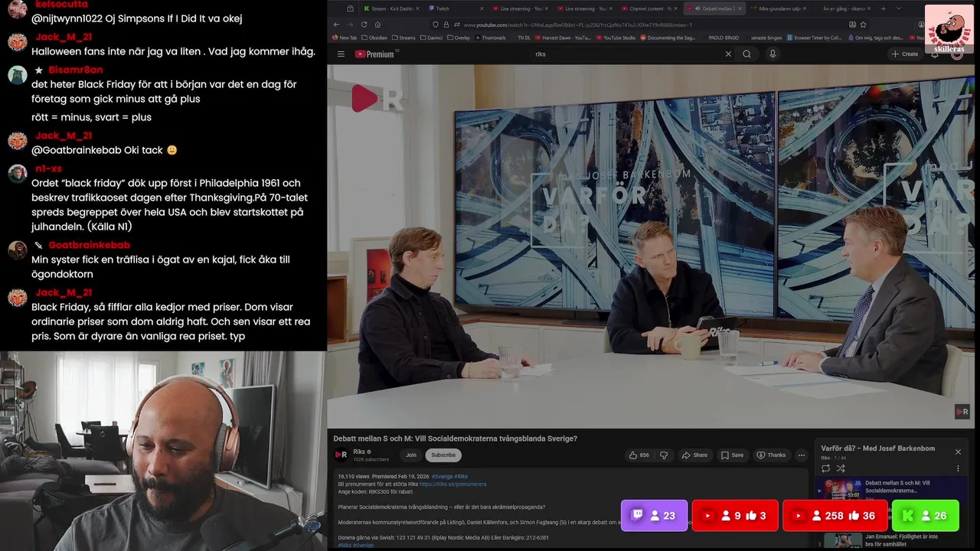Click the YouTube search magnifier button
980x551 pixels.
(x=746, y=54)
